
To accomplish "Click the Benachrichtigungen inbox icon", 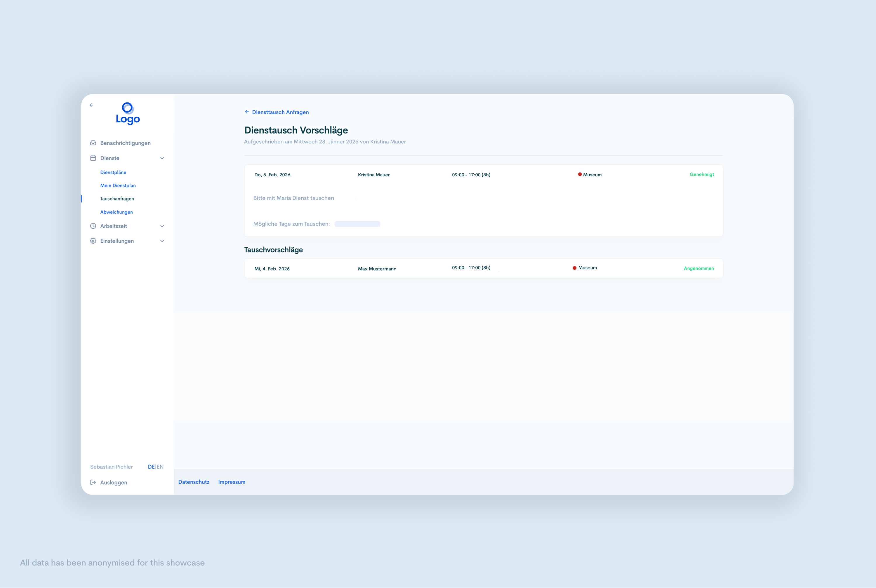I will [x=93, y=143].
